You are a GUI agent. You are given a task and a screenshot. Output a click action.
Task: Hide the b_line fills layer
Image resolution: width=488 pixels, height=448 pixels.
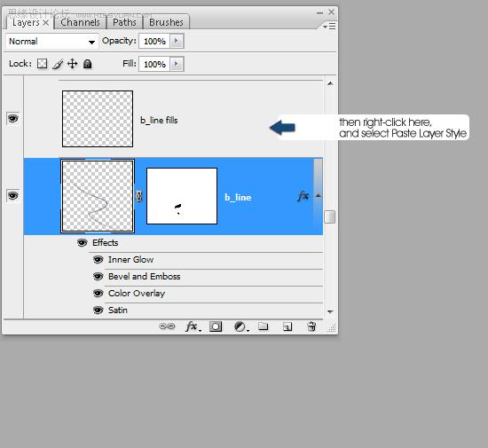pyautogui.click(x=13, y=118)
